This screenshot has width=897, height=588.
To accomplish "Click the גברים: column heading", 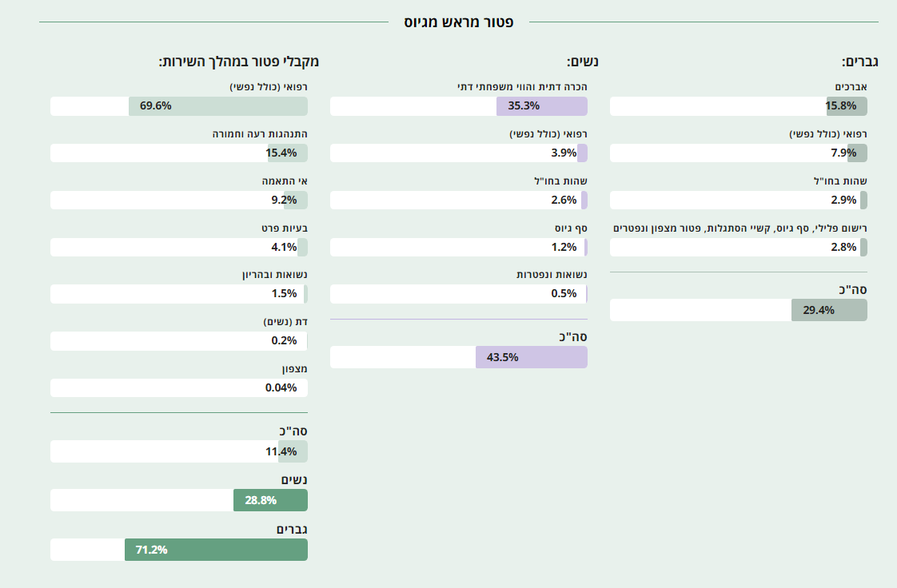I will (x=860, y=62).
